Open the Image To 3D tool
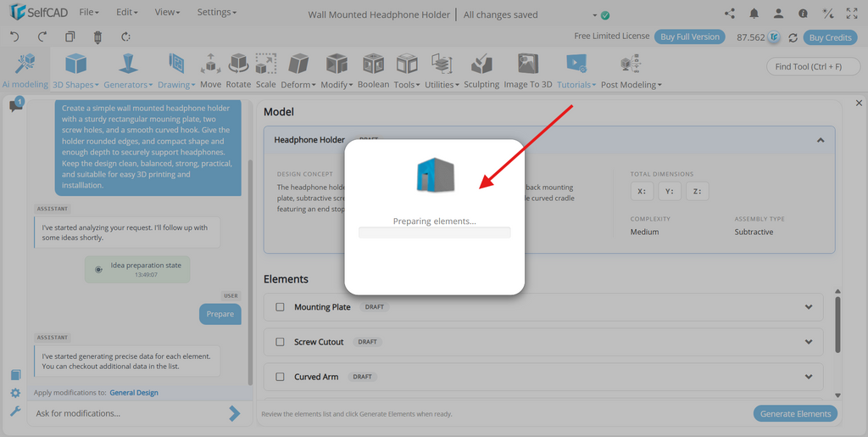The height and width of the screenshot is (437, 868). point(528,70)
